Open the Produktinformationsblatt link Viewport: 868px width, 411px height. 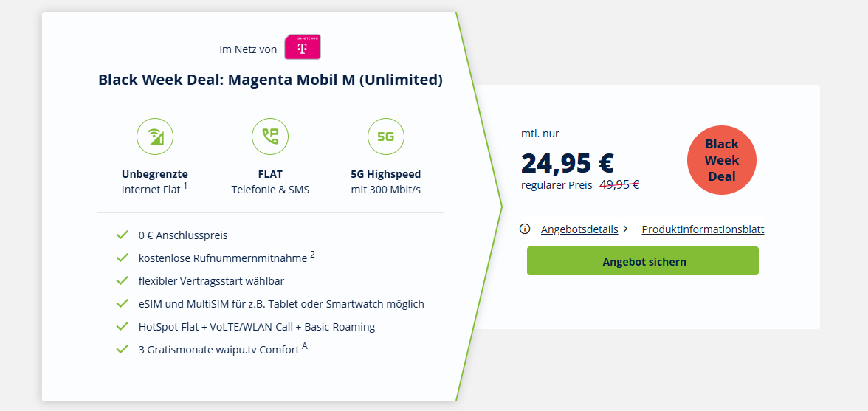[703, 229]
